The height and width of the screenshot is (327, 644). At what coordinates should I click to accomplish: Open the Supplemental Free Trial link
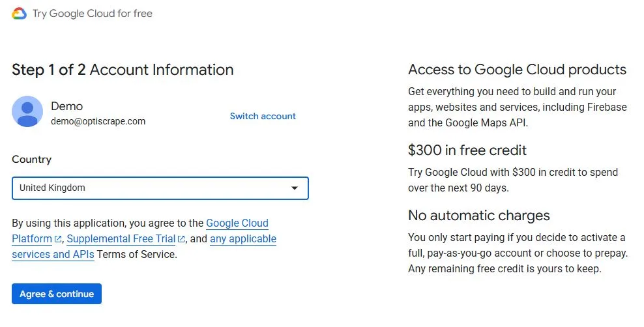[x=121, y=239]
